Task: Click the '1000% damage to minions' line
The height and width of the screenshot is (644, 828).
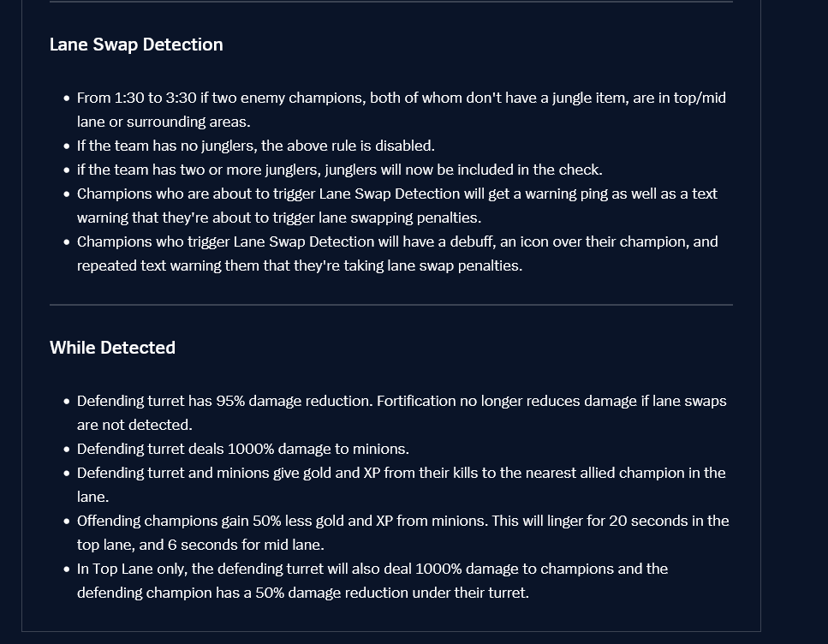Action: [x=243, y=449]
